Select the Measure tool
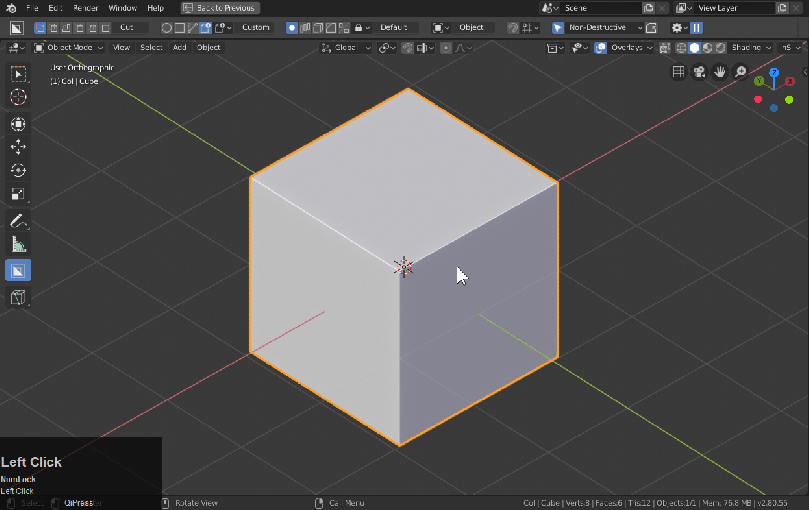This screenshot has width=809, height=510. 18,245
